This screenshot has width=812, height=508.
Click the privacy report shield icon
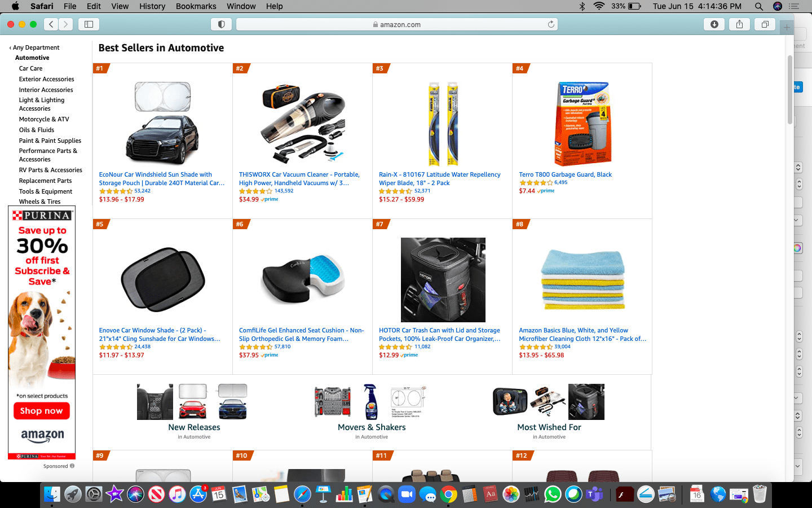pyautogui.click(x=221, y=24)
